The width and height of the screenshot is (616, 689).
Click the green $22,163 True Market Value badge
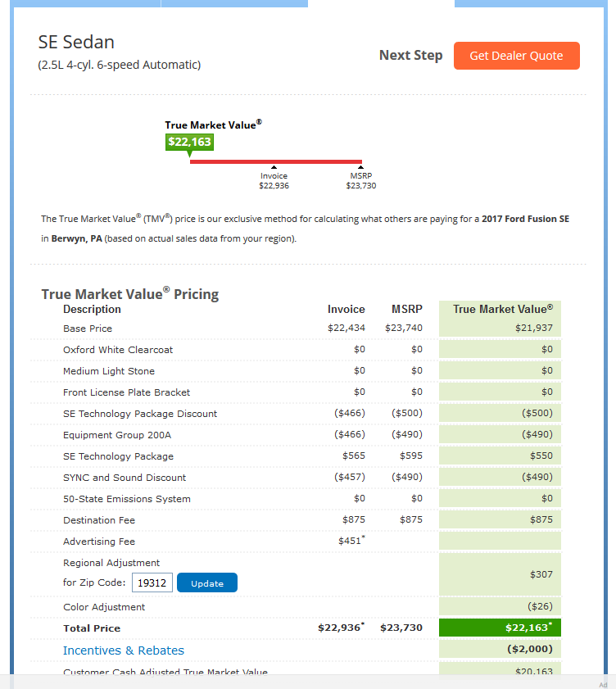(x=189, y=142)
